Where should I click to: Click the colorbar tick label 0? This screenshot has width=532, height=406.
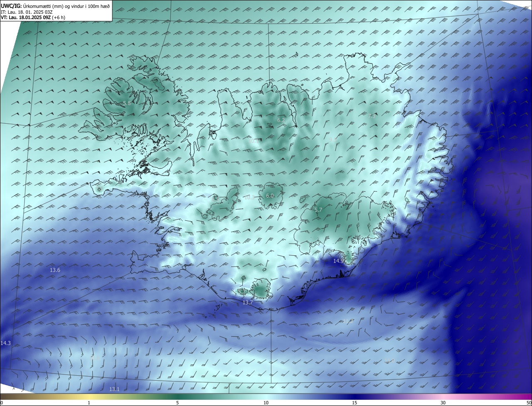1,403
